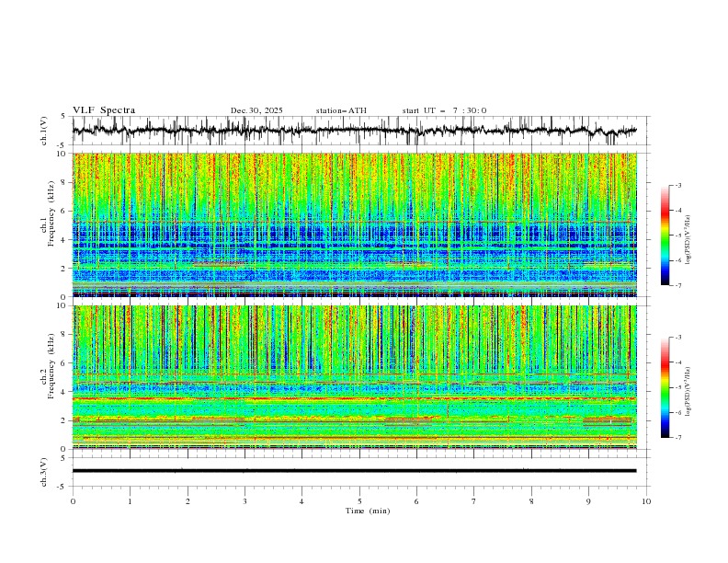Click the '-3' label on lower colorbar
The image size is (728, 563).
pyautogui.click(x=678, y=338)
